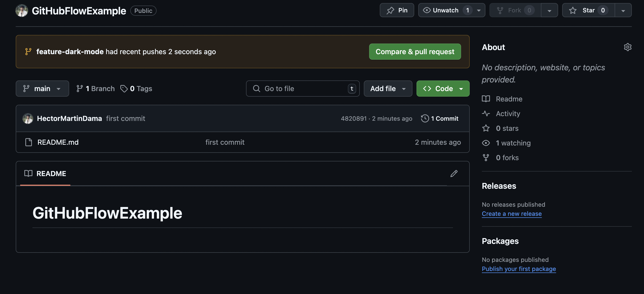View the 1 Branch list
The height and width of the screenshot is (294, 644).
pos(96,89)
